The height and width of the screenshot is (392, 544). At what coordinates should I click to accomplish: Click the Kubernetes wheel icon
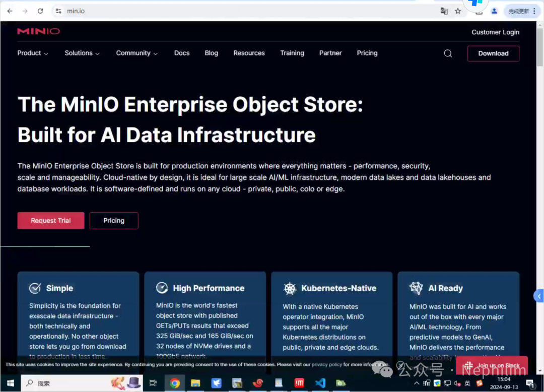pos(290,288)
